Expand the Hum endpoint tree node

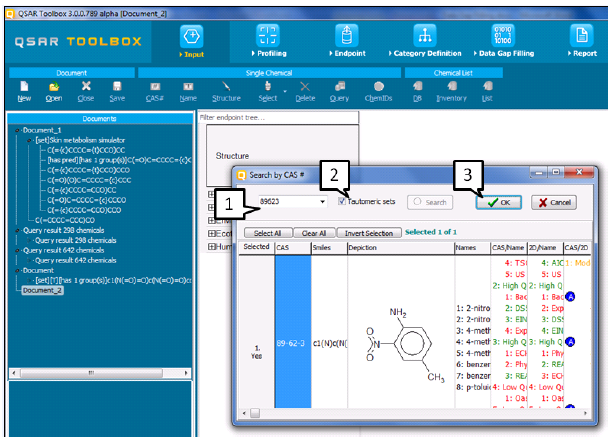pos(212,247)
